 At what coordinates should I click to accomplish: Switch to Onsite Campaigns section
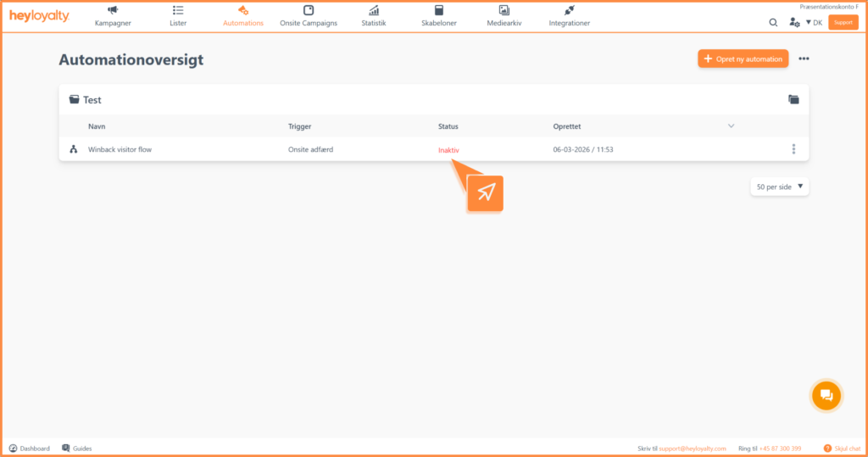coord(309,16)
